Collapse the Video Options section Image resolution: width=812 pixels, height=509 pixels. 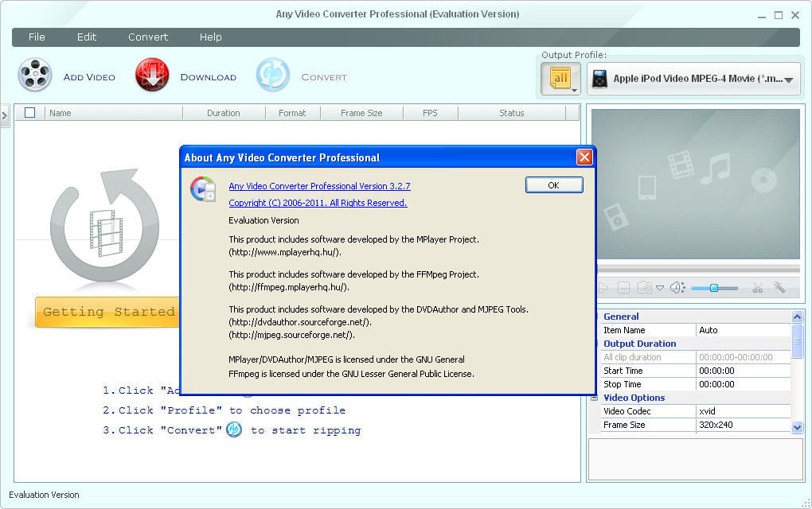[x=594, y=398]
